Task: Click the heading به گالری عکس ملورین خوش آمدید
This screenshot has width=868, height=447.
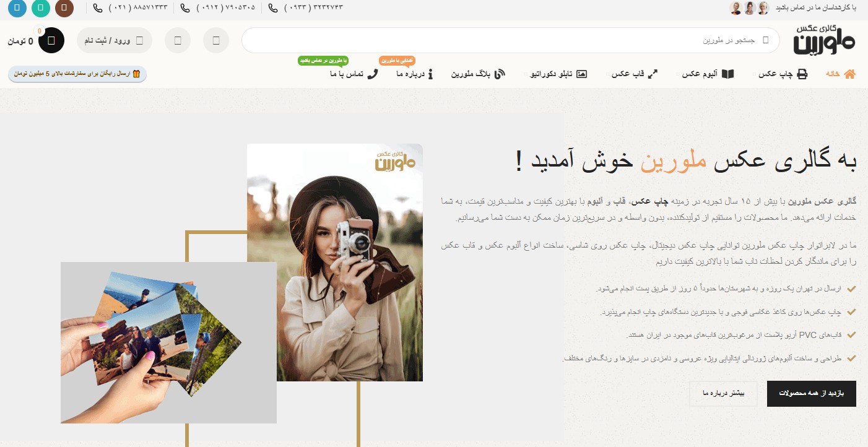Action: coord(685,160)
